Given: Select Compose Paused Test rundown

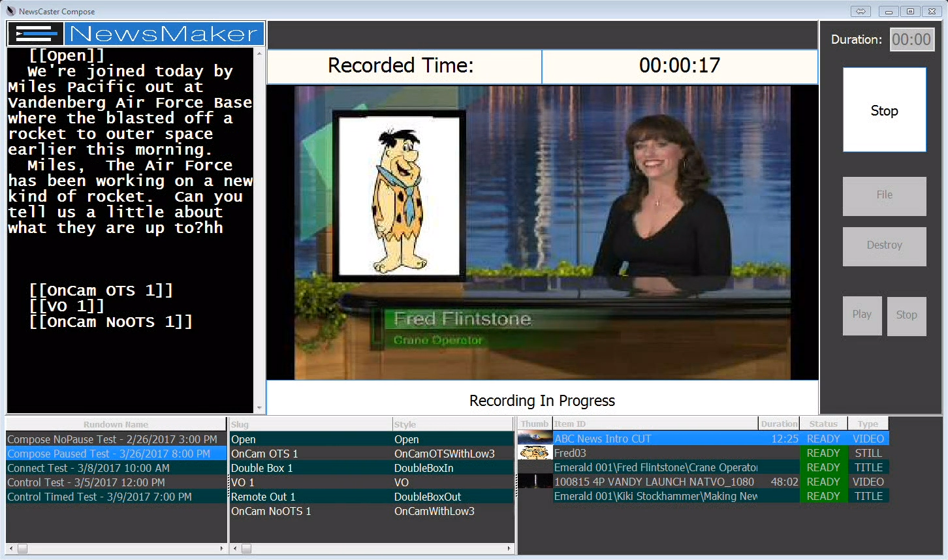Looking at the screenshot, I should coord(116,454).
